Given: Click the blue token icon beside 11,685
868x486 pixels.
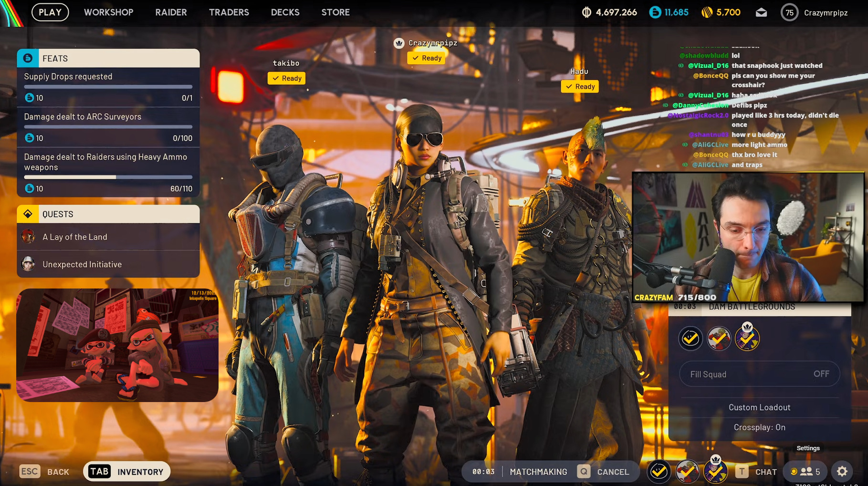Looking at the screenshot, I should [x=655, y=12].
